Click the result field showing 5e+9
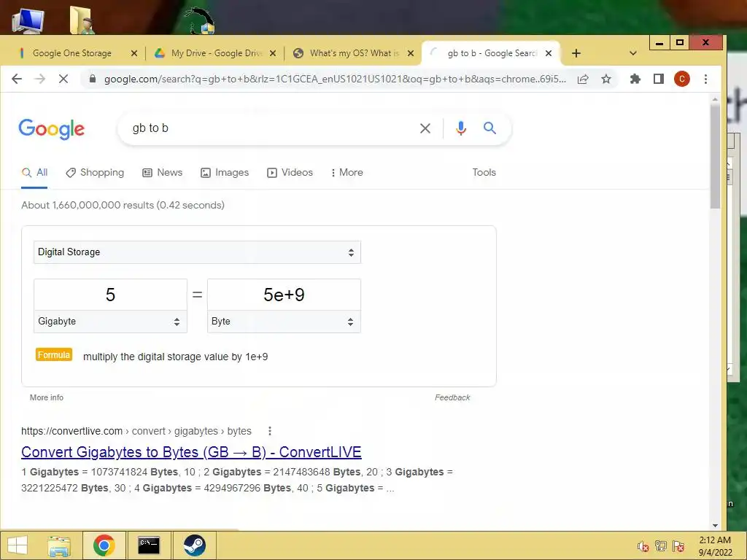The image size is (747, 560). (x=284, y=295)
